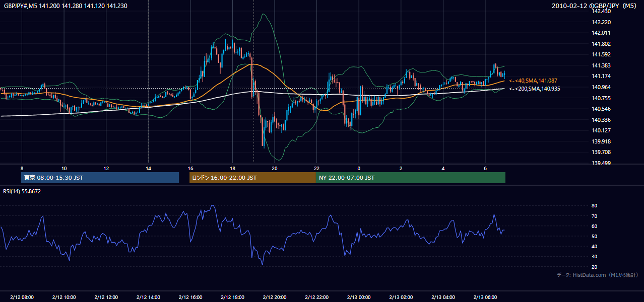The width and height of the screenshot is (644, 302).
Task: Click price level 142.220 on the axis
Action: pyautogui.click(x=602, y=22)
